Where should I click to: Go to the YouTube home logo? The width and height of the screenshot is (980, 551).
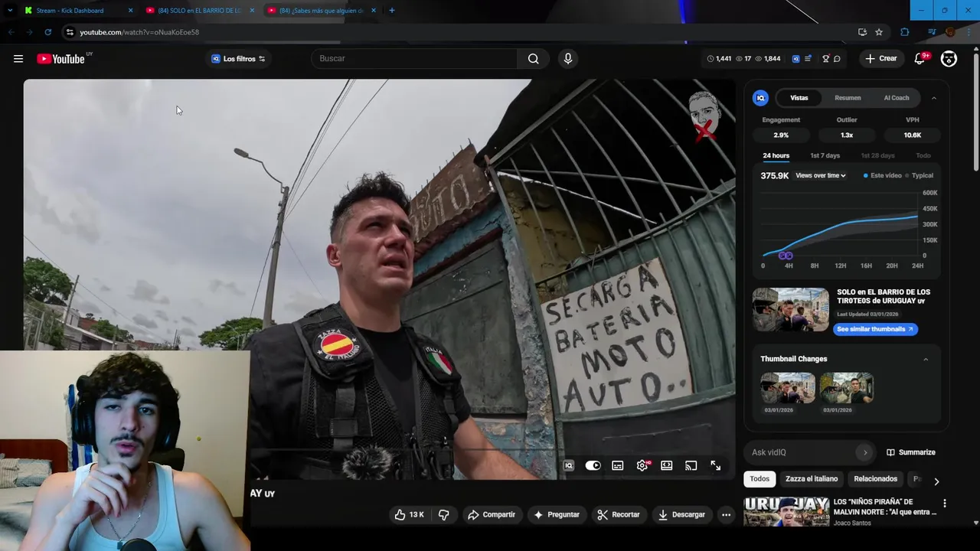pos(61,59)
